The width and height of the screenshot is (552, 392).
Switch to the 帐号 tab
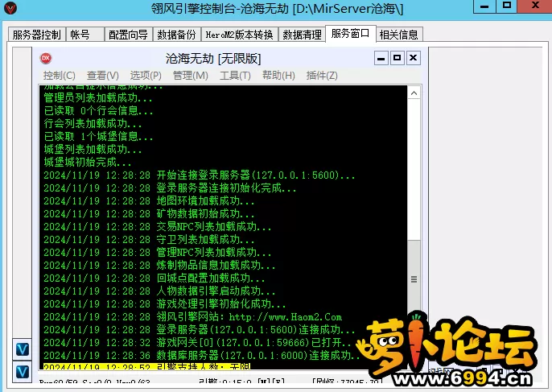(84, 35)
